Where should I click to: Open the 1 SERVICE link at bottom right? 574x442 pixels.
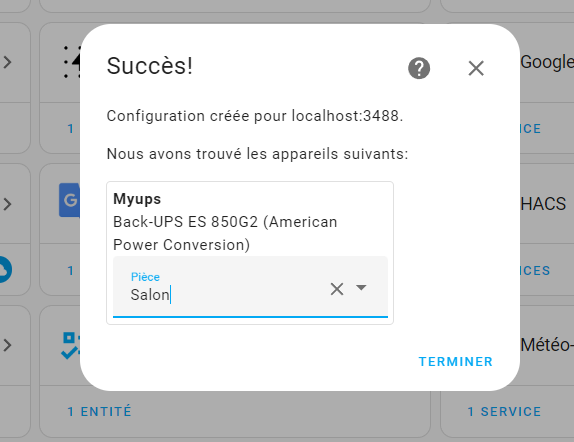(x=504, y=412)
